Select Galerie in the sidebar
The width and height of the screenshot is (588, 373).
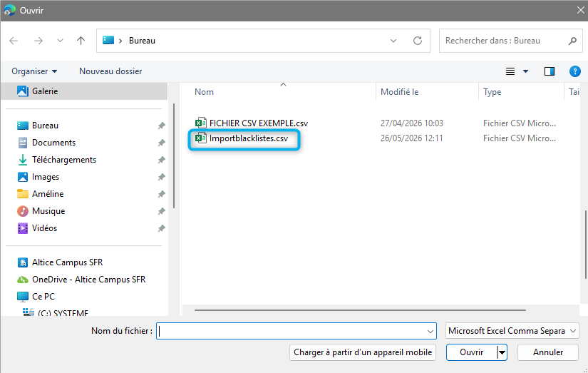[84, 91]
